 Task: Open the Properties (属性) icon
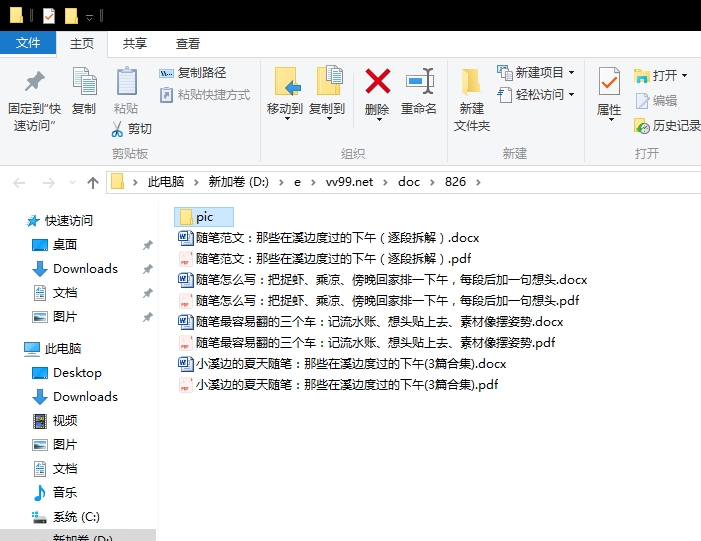pos(609,81)
